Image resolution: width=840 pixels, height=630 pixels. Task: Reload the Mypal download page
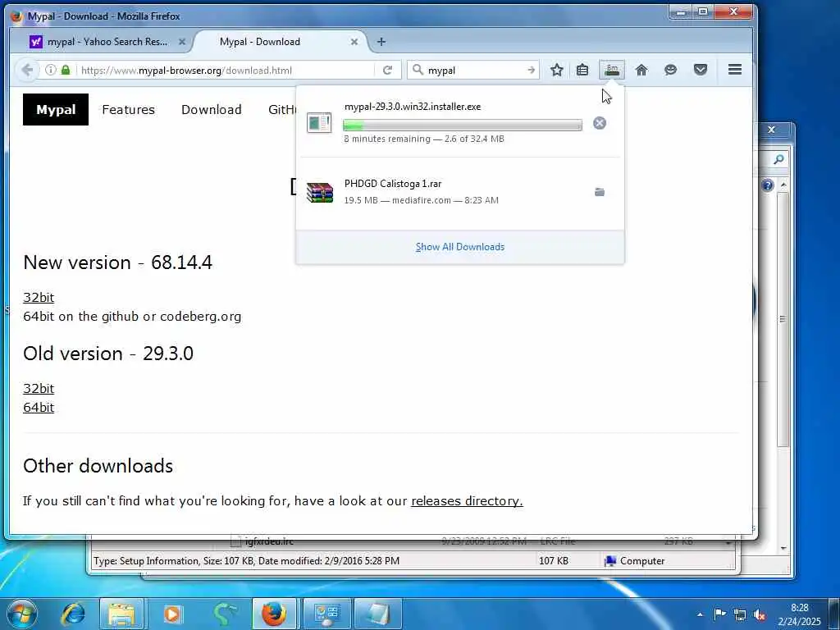click(387, 71)
